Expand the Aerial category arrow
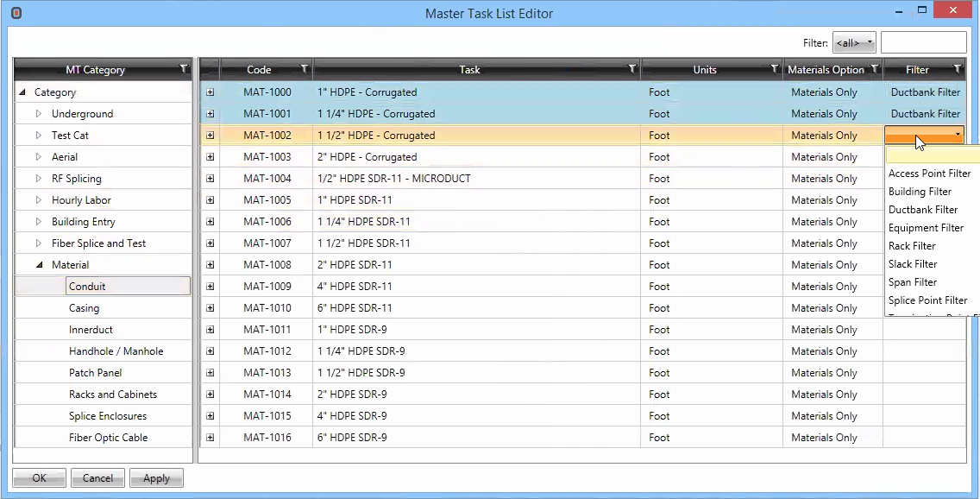 click(39, 157)
